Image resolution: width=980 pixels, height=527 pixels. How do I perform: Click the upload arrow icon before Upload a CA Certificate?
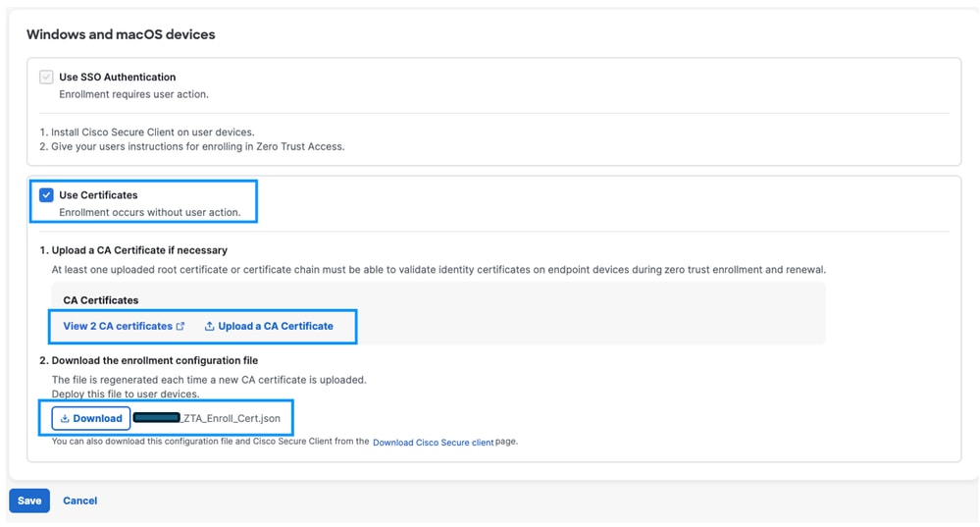pos(209,327)
